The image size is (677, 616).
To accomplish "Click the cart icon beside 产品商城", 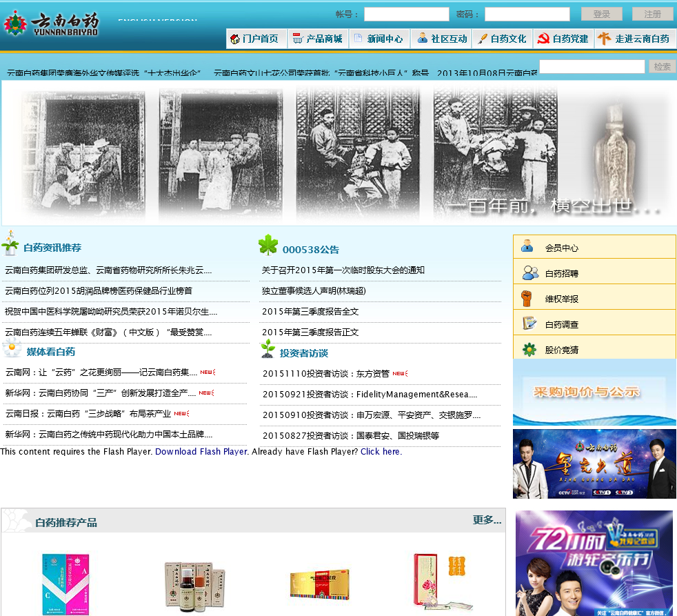I will click(298, 39).
